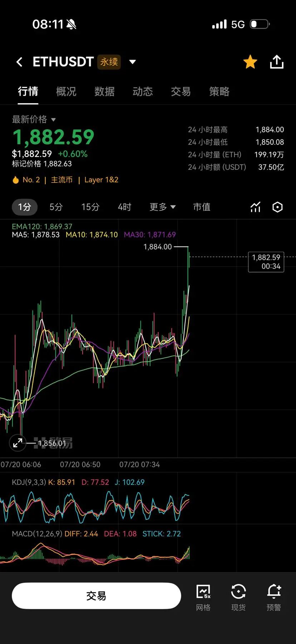
Task: Tap the MACD(12,26,9) indicator label
Action: click(x=37, y=534)
